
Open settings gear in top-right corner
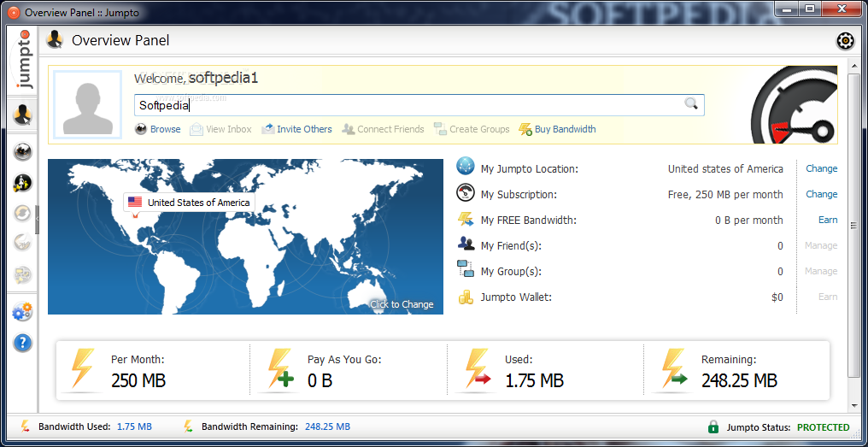(844, 41)
